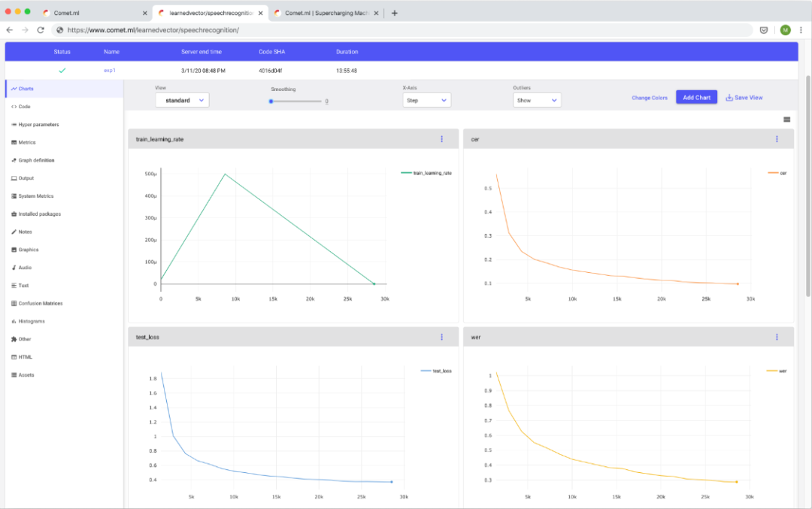Click the 3/11/20 08:48 PM timestamp
The width and height of the screenshot is (812, 509).
coord(203,71)
